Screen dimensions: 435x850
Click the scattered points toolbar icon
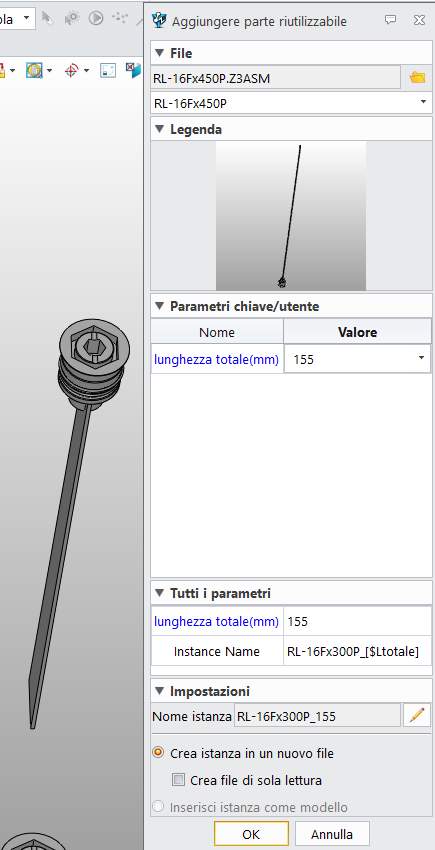[x=119, y=18]
